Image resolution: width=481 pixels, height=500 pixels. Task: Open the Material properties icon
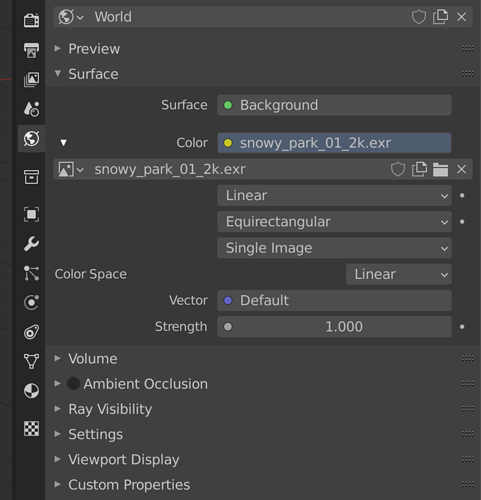point(31,391)
